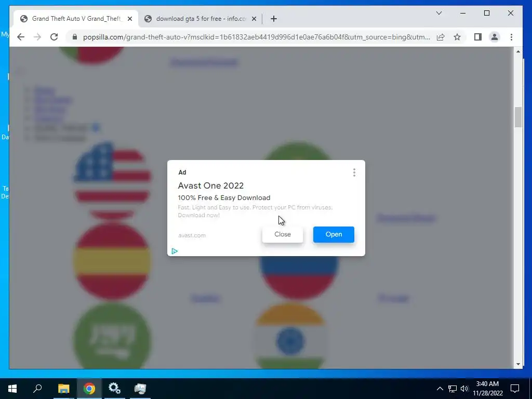Viewport: 532px width, 399px height.
Task: Toggle the browser side panel
Action: 478,37
